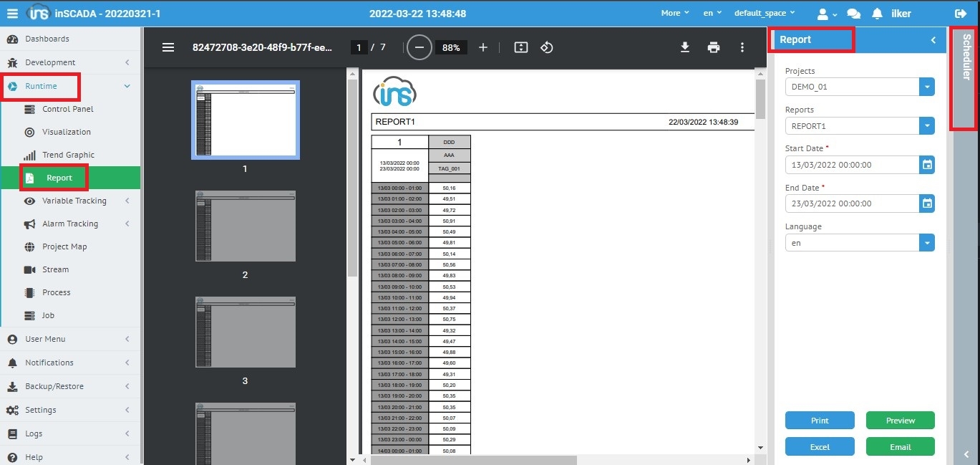Select page 2 thumbnail
Image resolution: width=980 pixels, height=465 pixels.
tap(245, 226)
